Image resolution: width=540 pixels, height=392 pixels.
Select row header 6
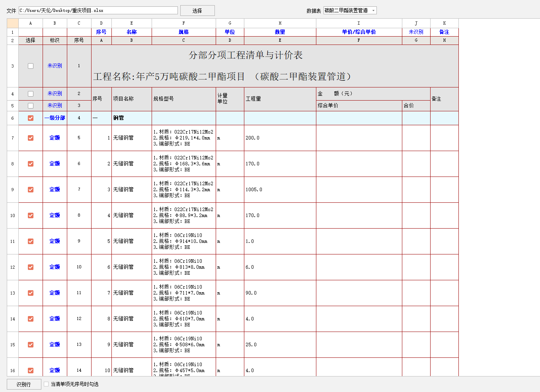point(13,118)
